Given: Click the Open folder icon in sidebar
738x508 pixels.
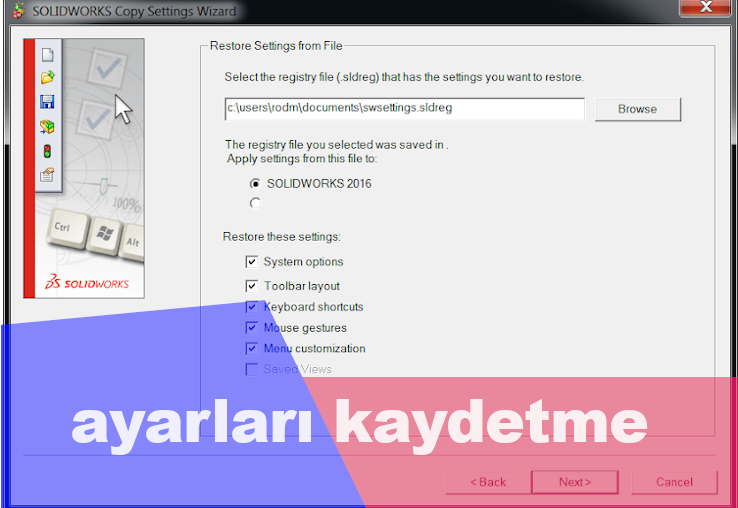Looking at the screenshot, I should click(47, 78).
